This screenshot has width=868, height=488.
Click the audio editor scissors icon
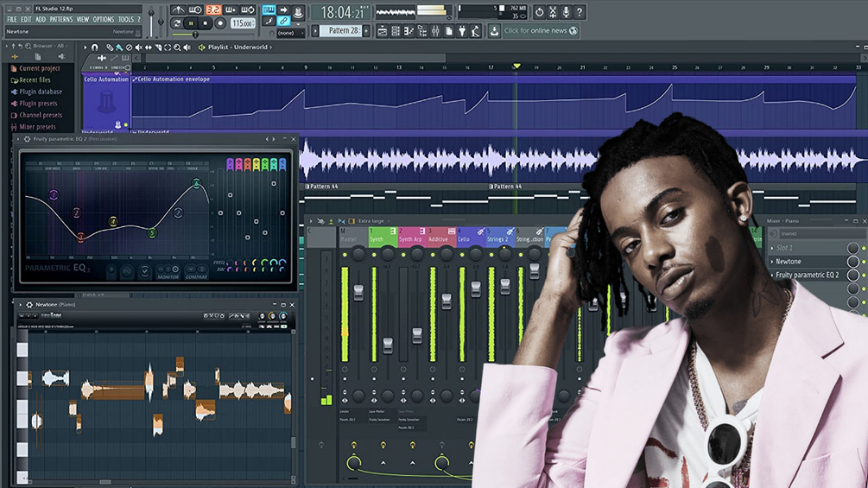point(553,11)
